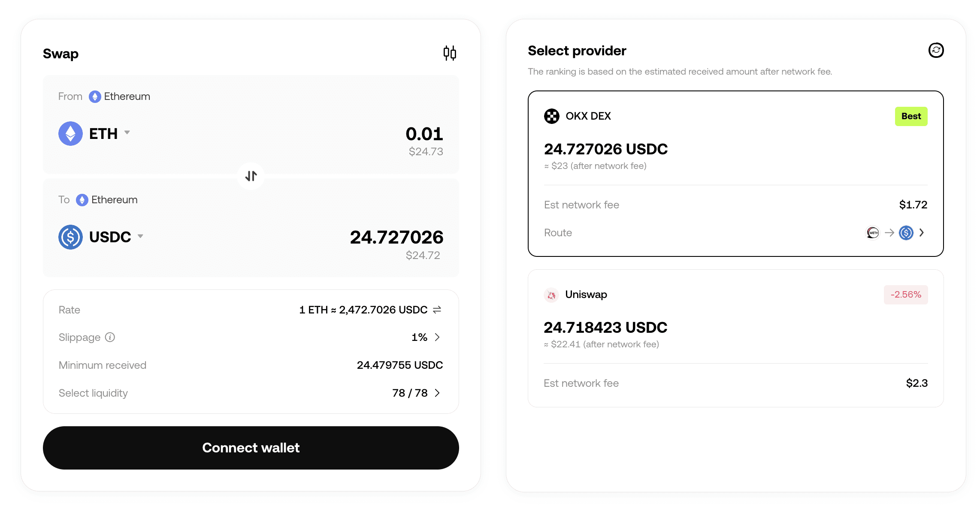Image resolution: width=980 pixels, height=506 pixels.
Task: Refresh the provider quotes
Action: pyautogui.click(x=936, y=51)
